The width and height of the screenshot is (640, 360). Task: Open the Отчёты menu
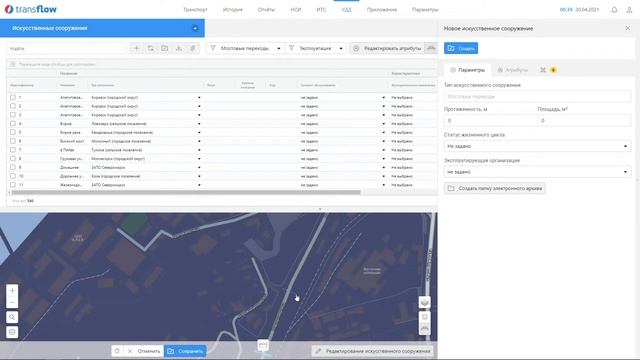[266, 9]
